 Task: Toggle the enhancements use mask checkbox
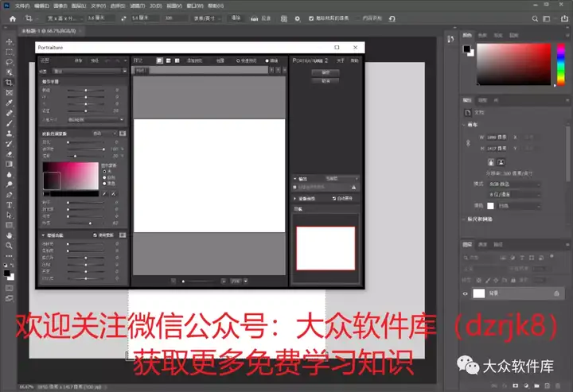(95, 235)
